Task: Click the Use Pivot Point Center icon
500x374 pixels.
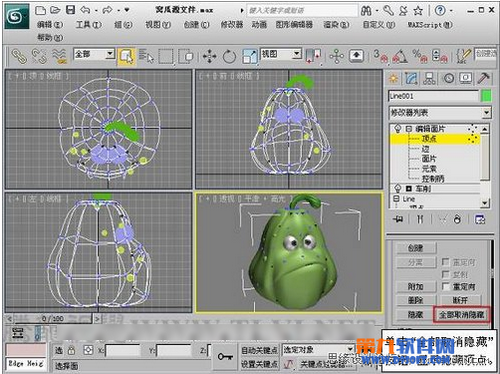Action: click(313, 56)
